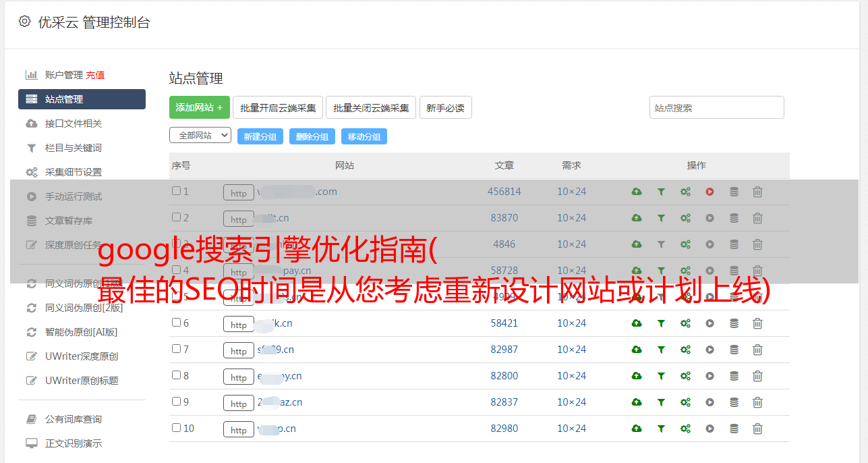This screenshot has height=463, width=868.
Task: Click trash icon in row 2
Action: [x=757, y=218]
